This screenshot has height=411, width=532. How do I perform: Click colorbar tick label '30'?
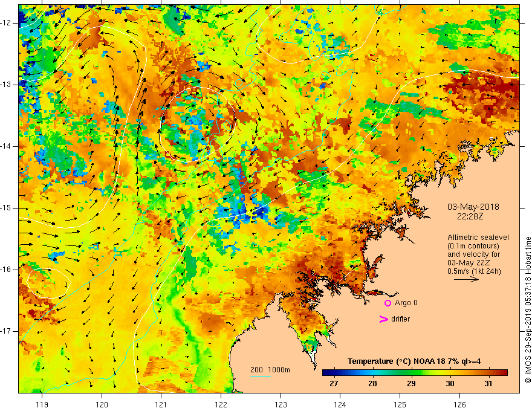[x=450, y=384]
